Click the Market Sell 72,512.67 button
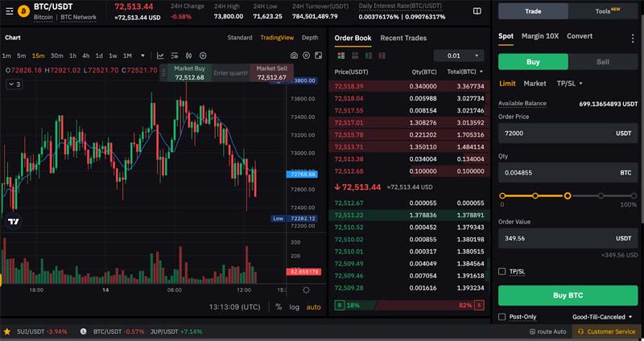644x341 pixels. tap(271, 72)
